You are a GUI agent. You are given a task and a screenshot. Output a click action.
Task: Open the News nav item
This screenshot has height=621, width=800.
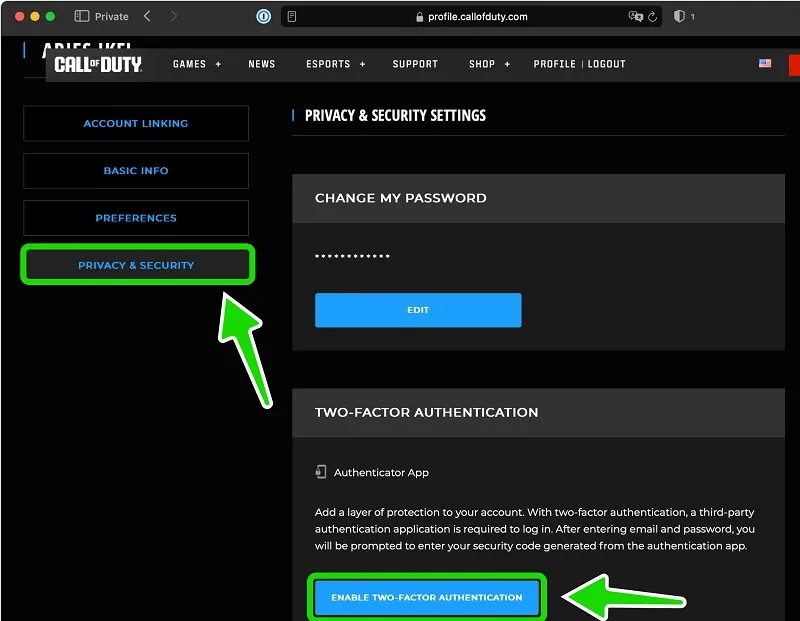[x=262, y=64]
